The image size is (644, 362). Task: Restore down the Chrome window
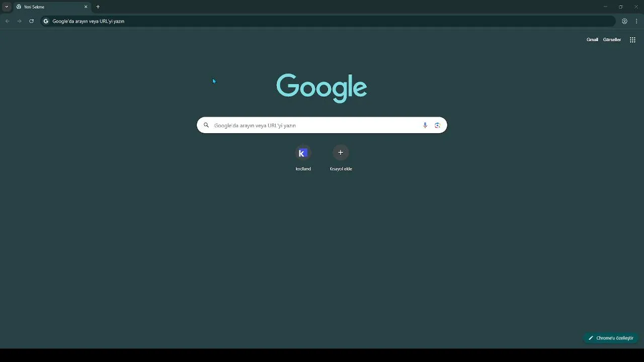(621, 7)
